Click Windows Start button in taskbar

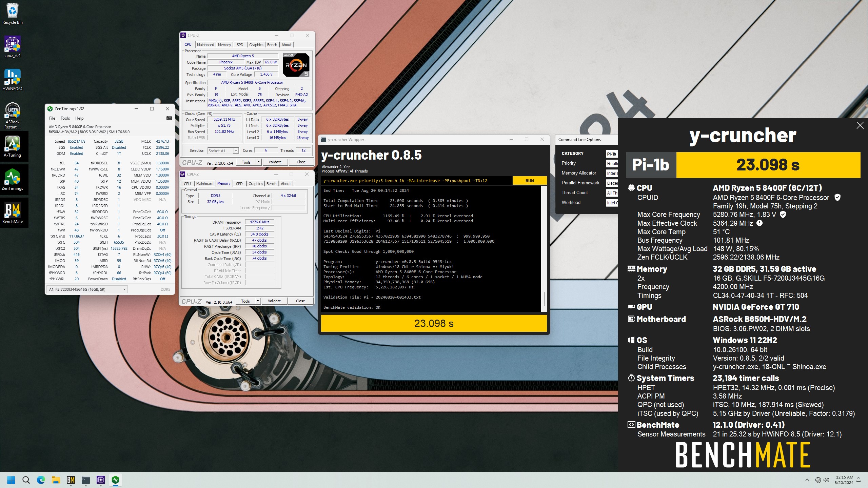11,480
